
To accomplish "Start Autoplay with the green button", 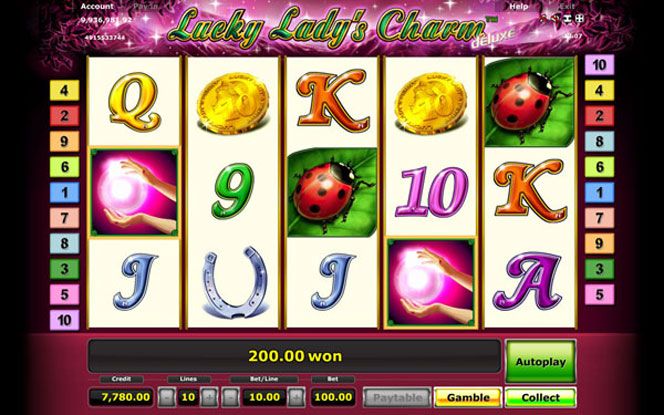I will tap(540, 362).
